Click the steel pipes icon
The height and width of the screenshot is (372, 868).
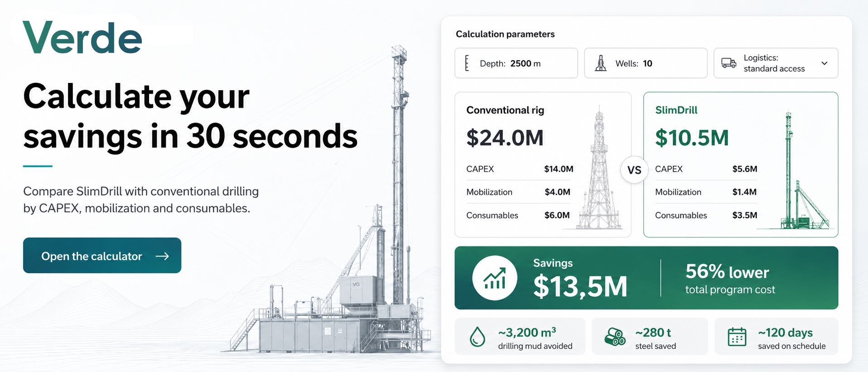615,337
